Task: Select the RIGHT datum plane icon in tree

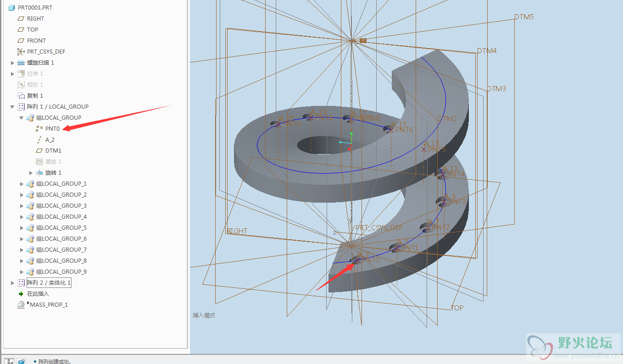Action: (x=21, y=19)
